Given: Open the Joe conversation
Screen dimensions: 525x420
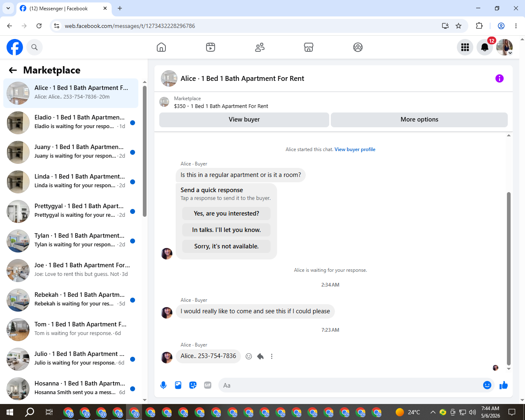Looking at the screenshot, I should coord(71,271).
